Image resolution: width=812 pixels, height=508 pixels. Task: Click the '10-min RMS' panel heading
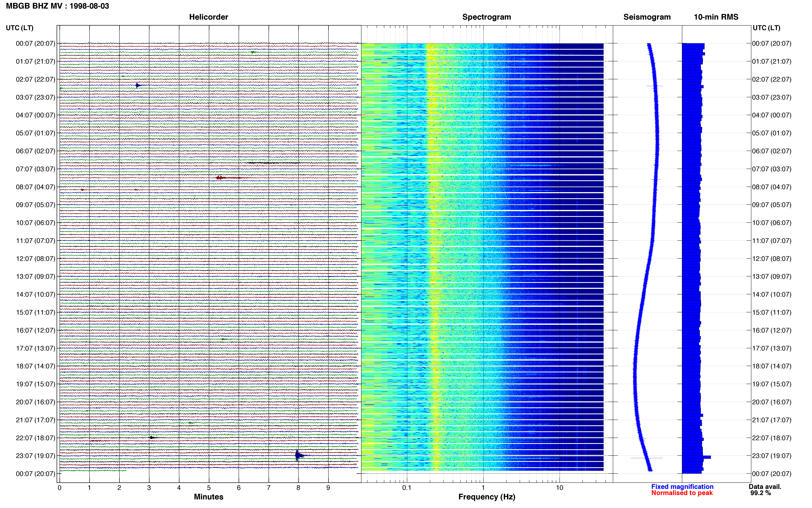tap(716, 17)
